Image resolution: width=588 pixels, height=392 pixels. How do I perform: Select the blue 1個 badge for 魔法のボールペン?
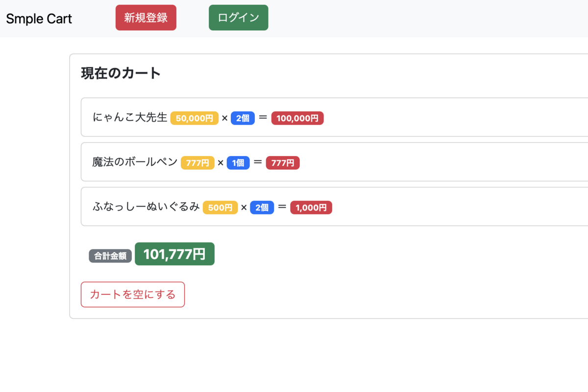click(238, 162)
